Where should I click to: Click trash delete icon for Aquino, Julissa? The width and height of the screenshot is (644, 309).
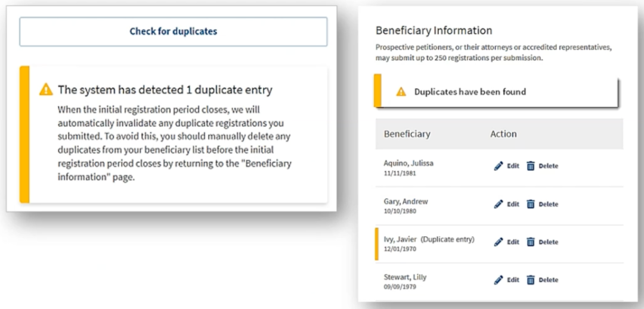pyautogui.click(x=531, y=166)
